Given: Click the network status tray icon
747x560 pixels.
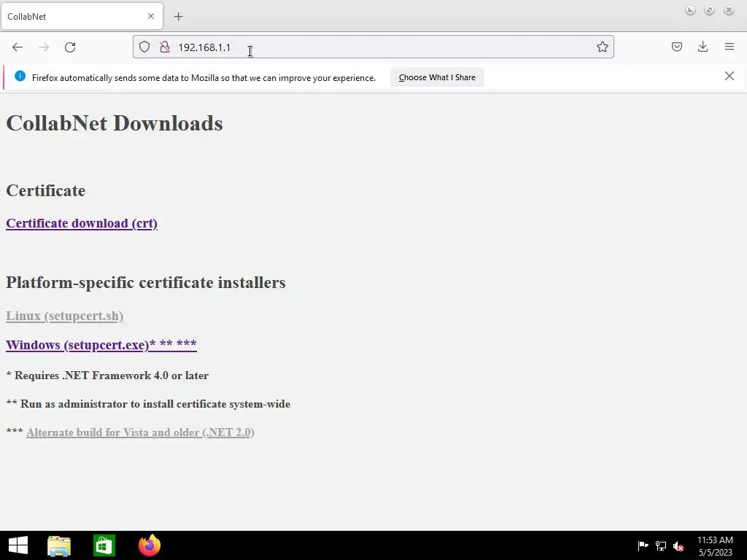Looking at the screenshot, I should click(x=661, y=545).
